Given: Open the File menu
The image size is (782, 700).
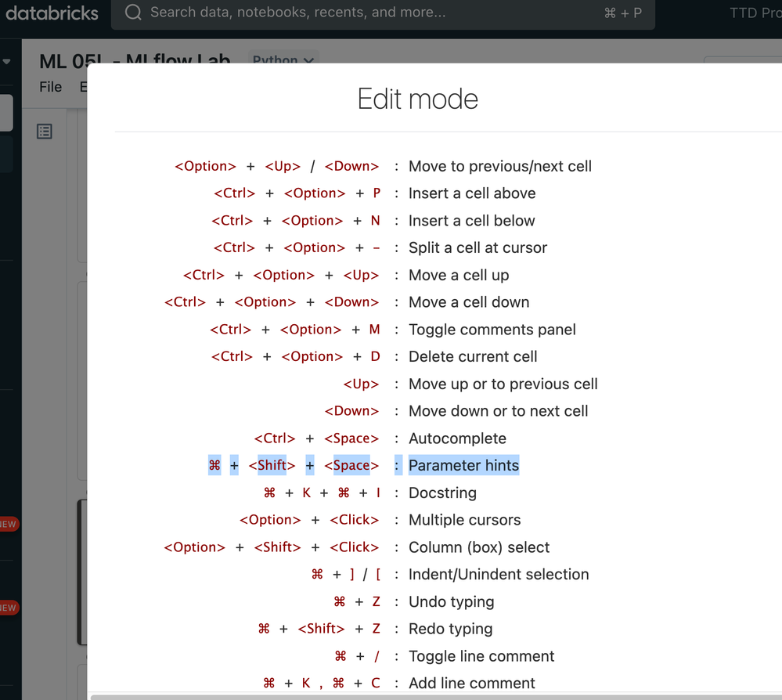Looking at the screenshot, I should coord(50,87).
